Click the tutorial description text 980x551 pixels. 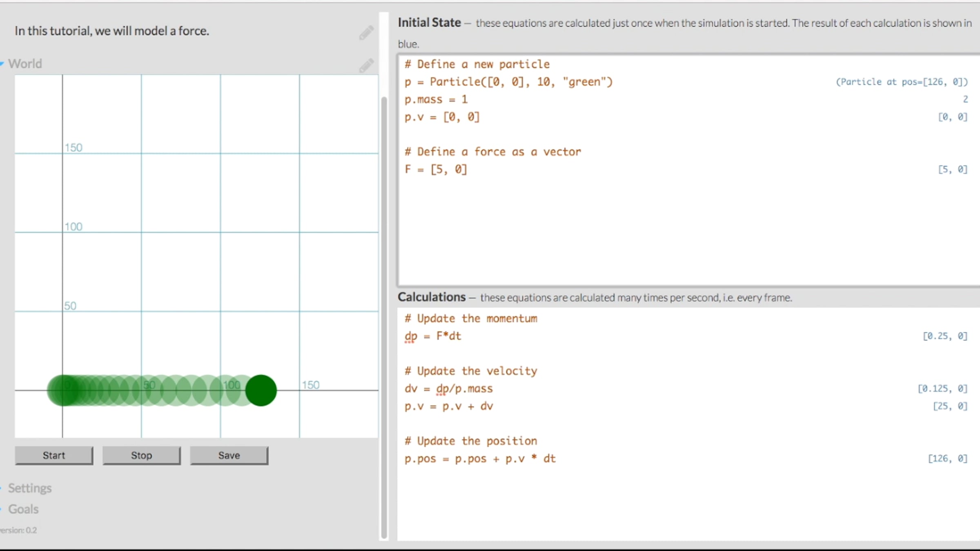pos(112,31)
